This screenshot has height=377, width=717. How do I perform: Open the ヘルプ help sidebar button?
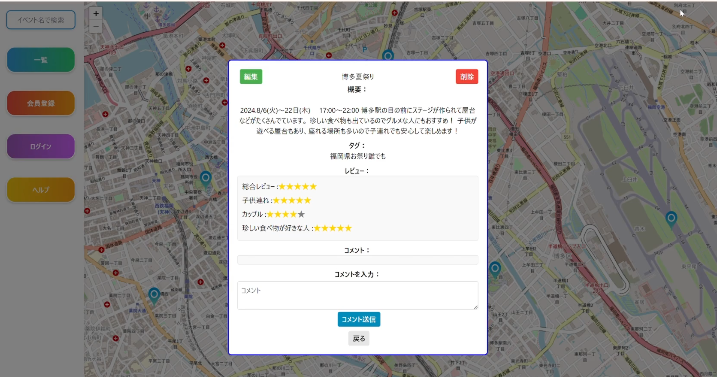tap(41, 189)
